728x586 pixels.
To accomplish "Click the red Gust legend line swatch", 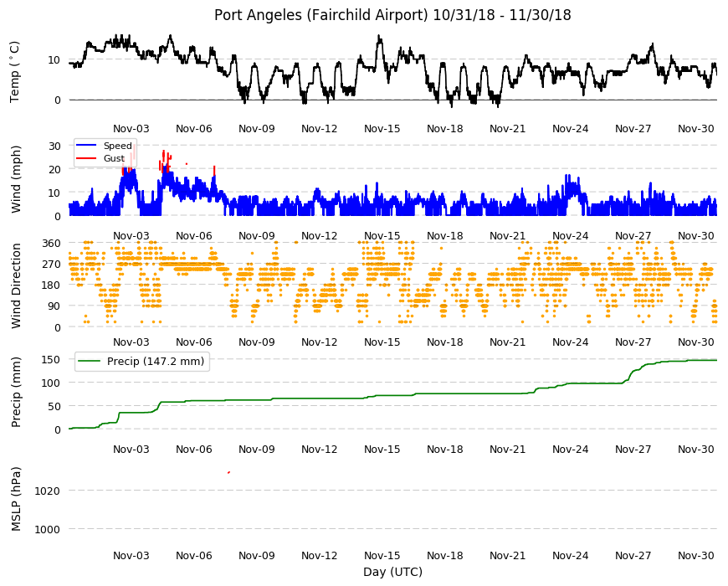I will click(x=86, y=158).
